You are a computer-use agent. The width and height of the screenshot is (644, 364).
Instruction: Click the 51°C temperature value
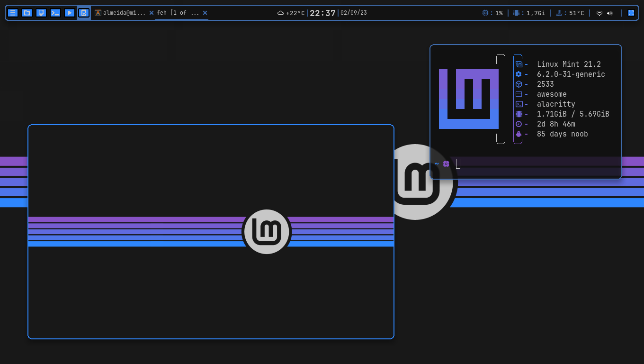(x=577, y=13)
